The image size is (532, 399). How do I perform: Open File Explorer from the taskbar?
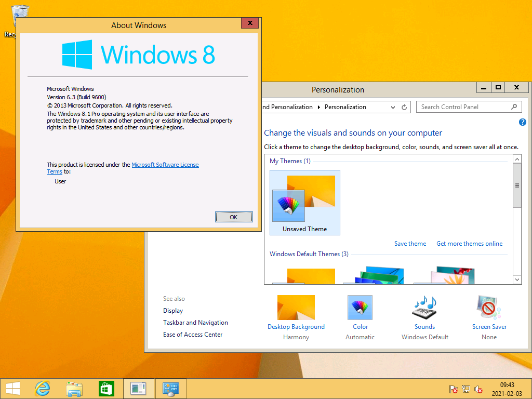click(x=74, y=389)
